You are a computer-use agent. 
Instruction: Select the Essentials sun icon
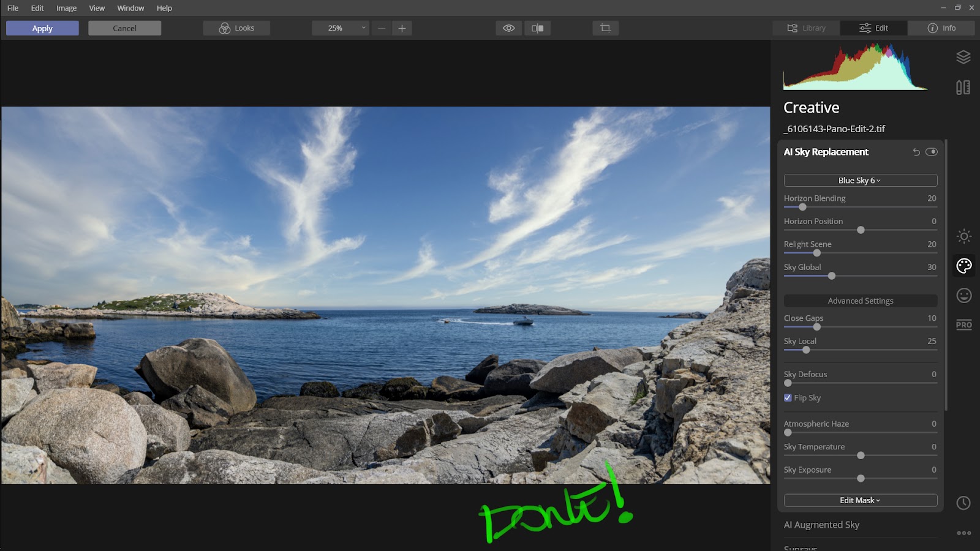pyautogui.click(x=964, y=236)
